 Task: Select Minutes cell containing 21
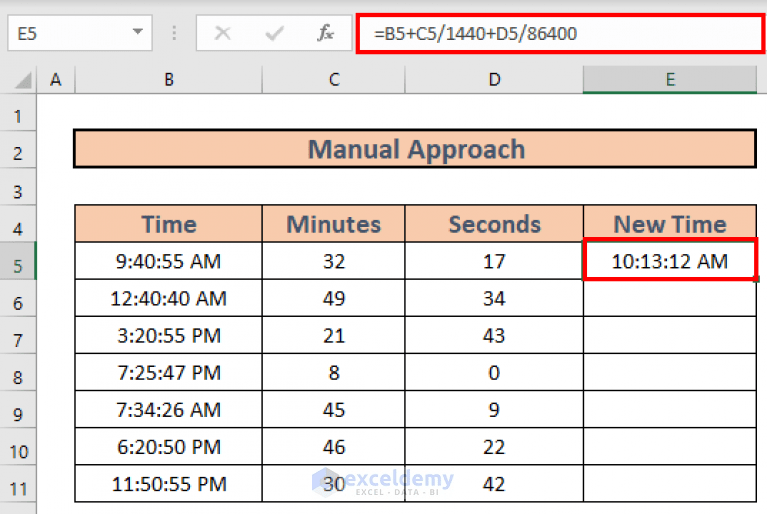coord(334,335)
